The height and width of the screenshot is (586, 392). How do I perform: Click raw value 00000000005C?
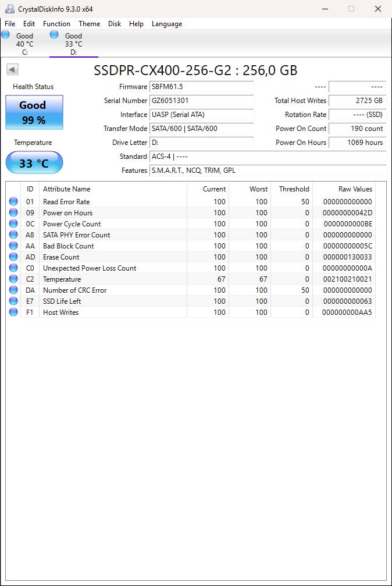point(348,246)
